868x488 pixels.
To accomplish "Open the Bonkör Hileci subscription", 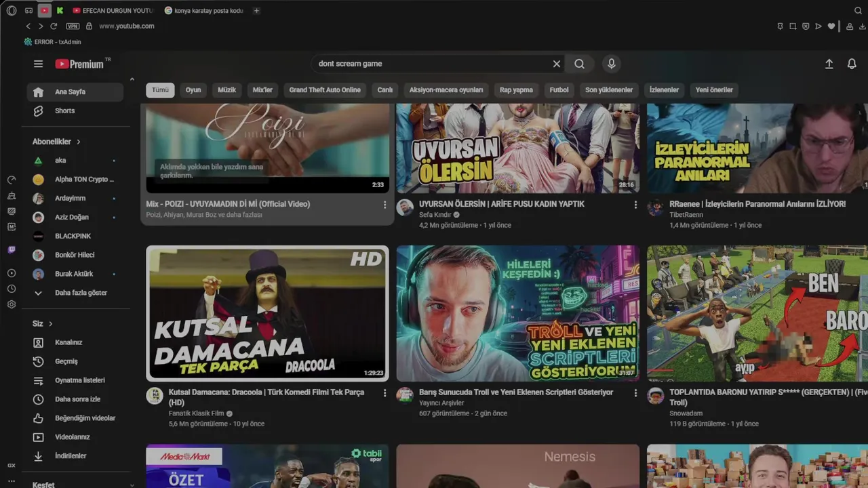I will pos(75,255).
